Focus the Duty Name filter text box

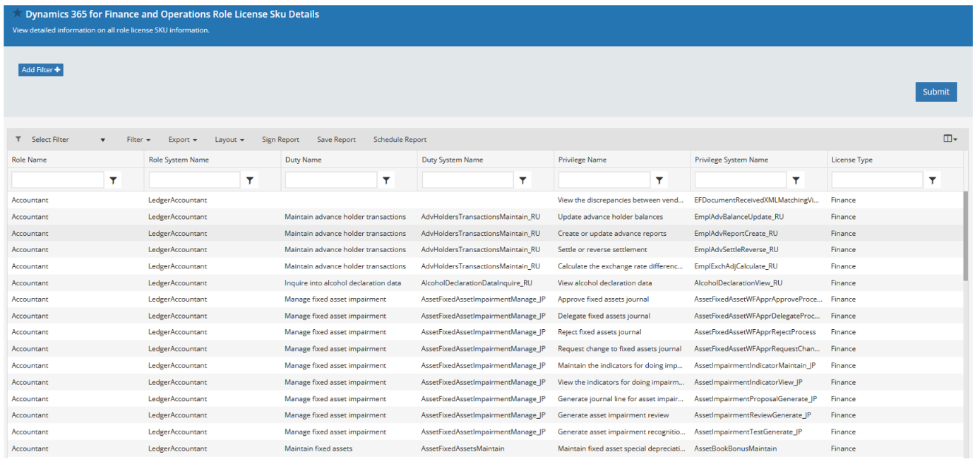pyautogui.click(x=331, y=181)
